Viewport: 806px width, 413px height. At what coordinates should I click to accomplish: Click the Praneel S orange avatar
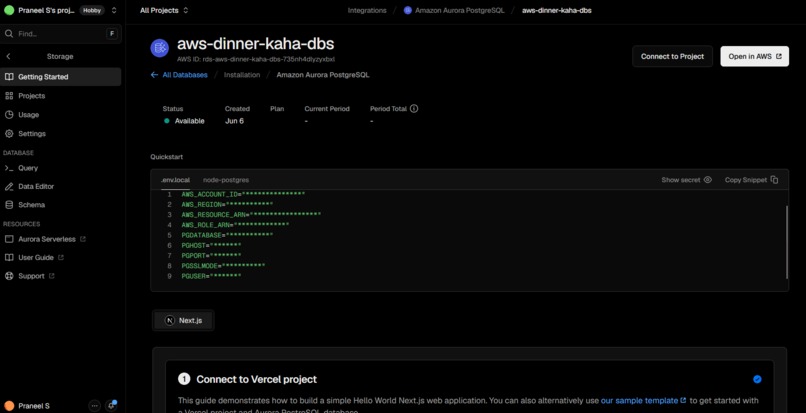9,406
